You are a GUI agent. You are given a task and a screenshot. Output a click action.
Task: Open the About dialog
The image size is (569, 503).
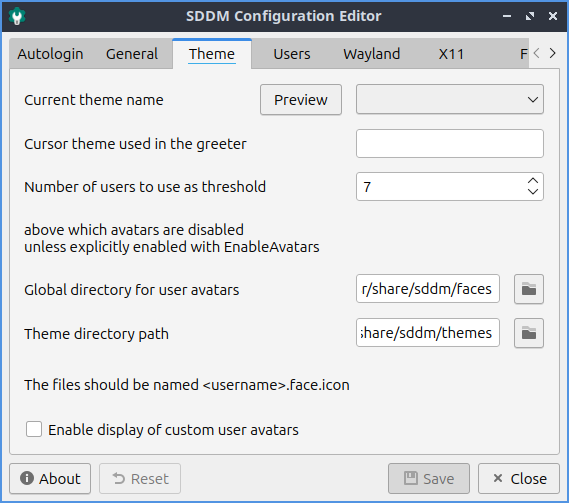(x=50, y=479)
